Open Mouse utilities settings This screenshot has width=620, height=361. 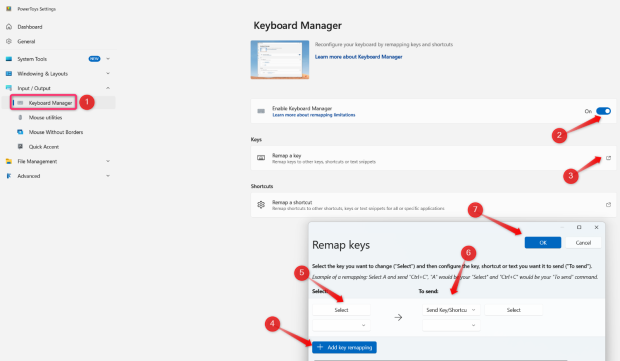(45, 117)
